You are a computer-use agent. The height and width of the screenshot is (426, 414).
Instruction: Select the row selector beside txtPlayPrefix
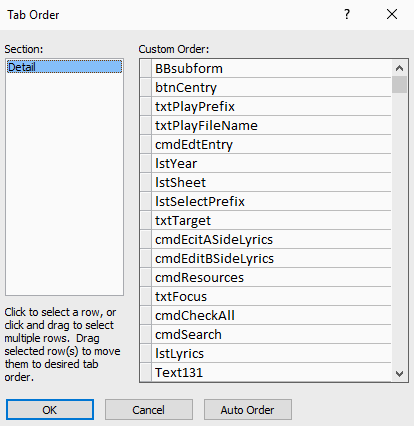pos(146,106)
